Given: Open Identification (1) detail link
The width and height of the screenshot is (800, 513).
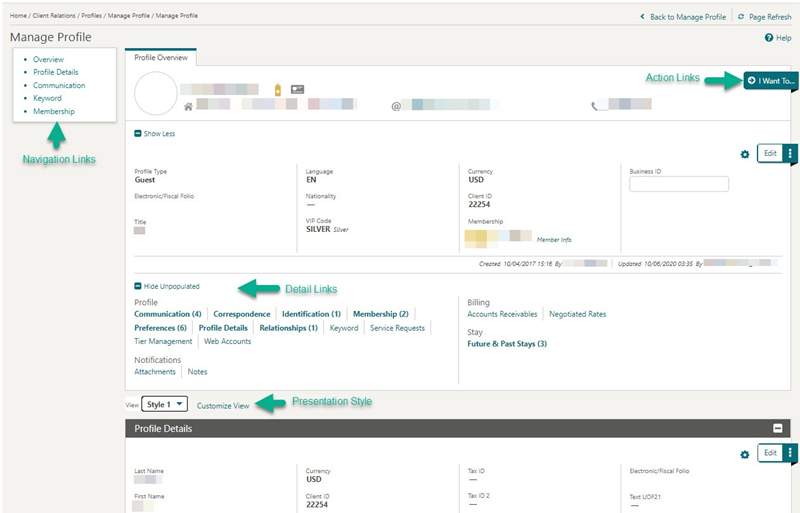Looking at the screenshot, I should click(x=311, y=314).
